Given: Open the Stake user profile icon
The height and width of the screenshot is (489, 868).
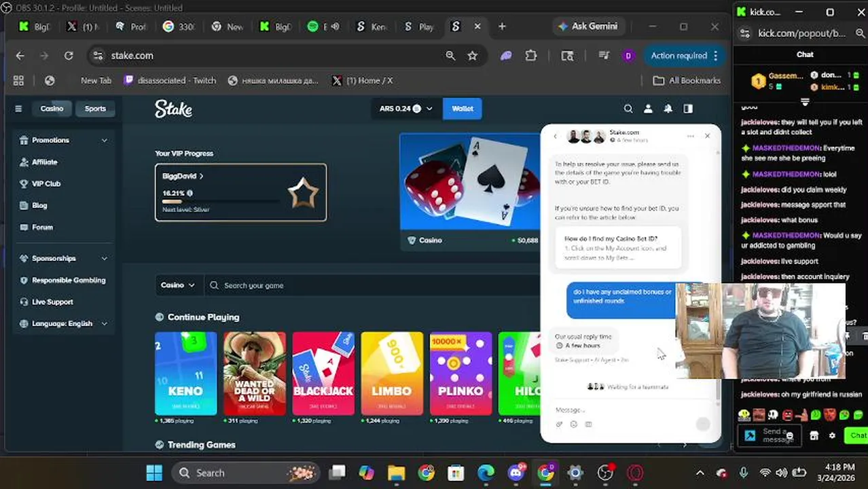Looking at the screenshot, I should coord(648,109).
